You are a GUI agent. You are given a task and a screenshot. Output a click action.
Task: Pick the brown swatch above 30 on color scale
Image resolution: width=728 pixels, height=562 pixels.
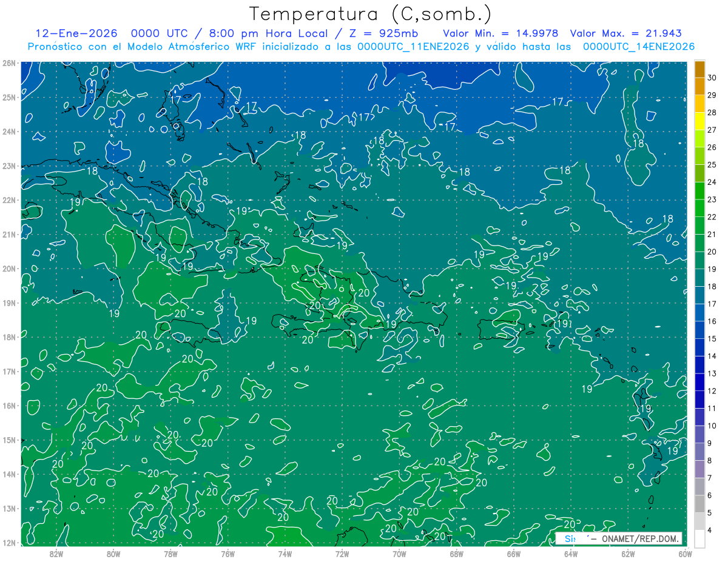(699, 69)
